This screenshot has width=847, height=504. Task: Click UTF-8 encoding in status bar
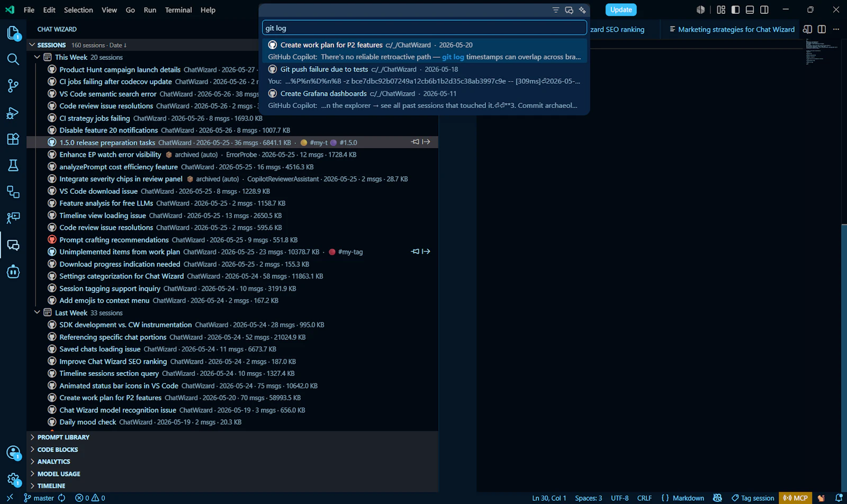pos(619,498)
